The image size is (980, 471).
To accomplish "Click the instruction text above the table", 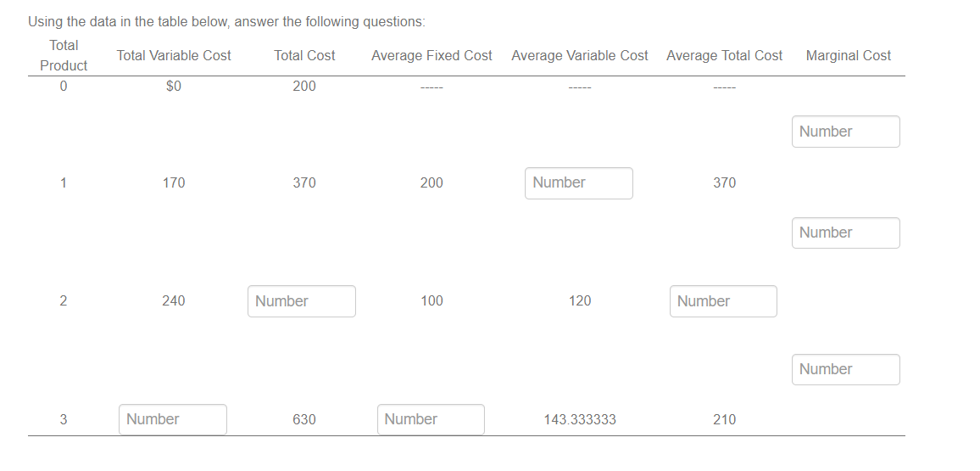I will click(226, 22).
